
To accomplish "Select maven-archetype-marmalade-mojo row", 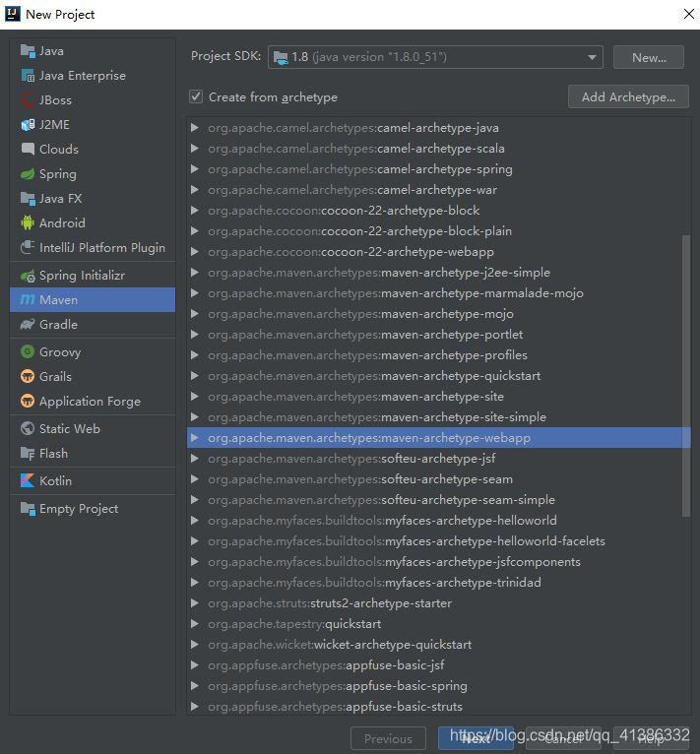I will click(438, 293).
